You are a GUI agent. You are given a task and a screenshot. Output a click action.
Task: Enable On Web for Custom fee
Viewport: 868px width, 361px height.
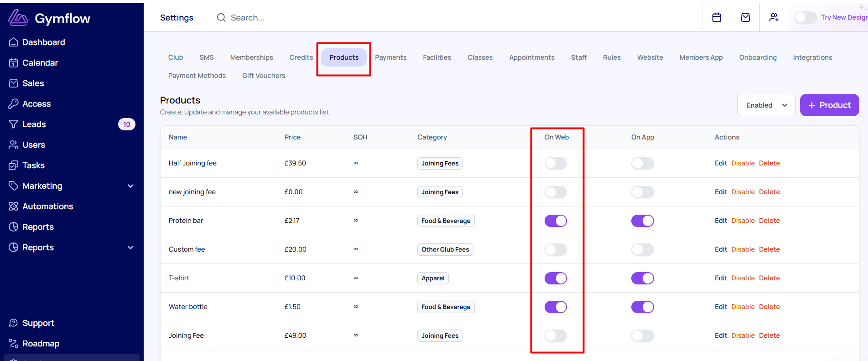pyautogui.click(x=556, y=249)
